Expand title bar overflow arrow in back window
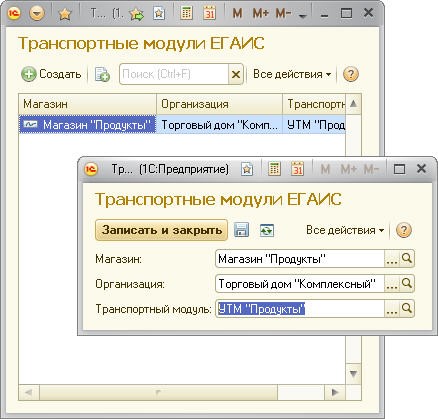 point(303,16)
